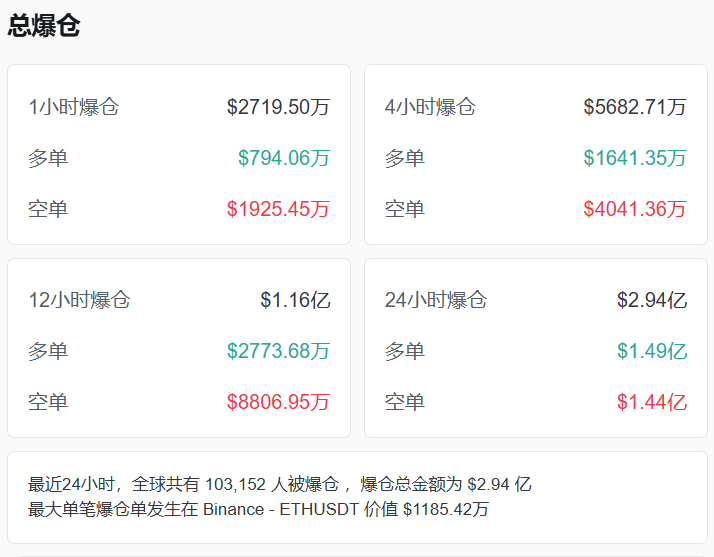Click the $1.16亿 twelve-hour total

coord(295,300)
